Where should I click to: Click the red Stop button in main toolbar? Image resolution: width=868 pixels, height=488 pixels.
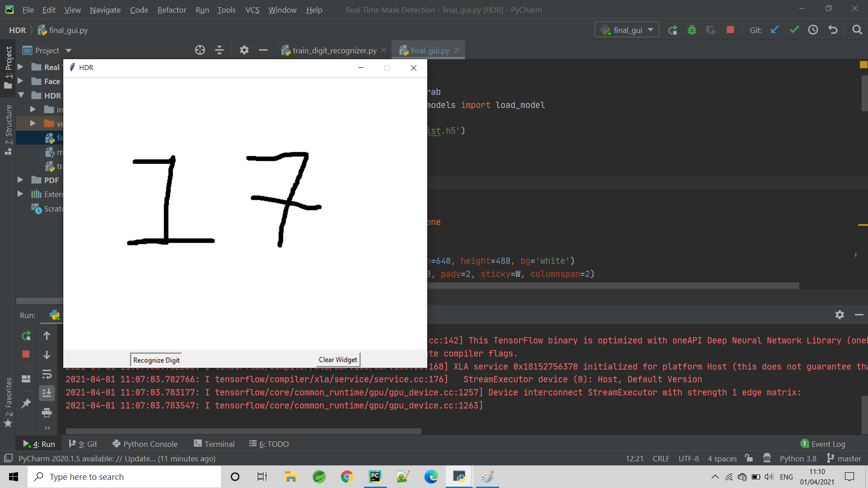pos(730,30)
